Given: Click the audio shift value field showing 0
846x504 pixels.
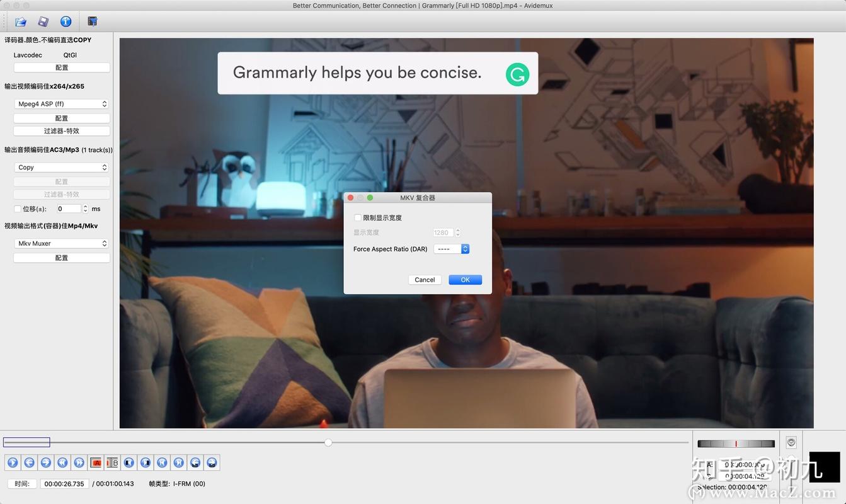Looking at the screenshot, I should pos(69,209).
